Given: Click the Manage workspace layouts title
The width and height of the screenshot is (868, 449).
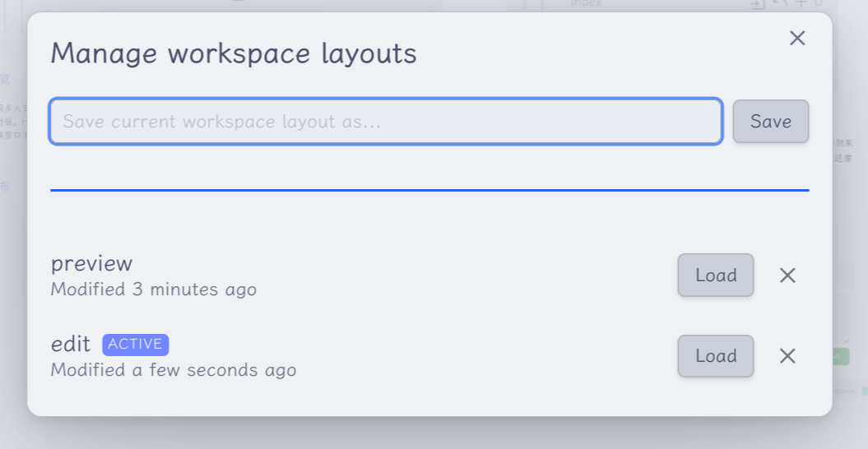Looking at the screenshot, I should (234, 54).
